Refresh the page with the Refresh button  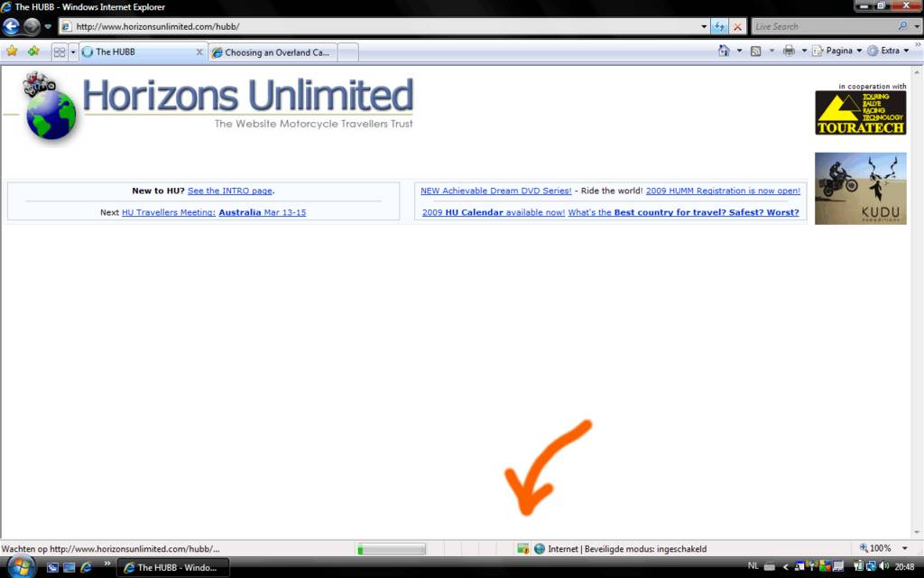point(719,26)
